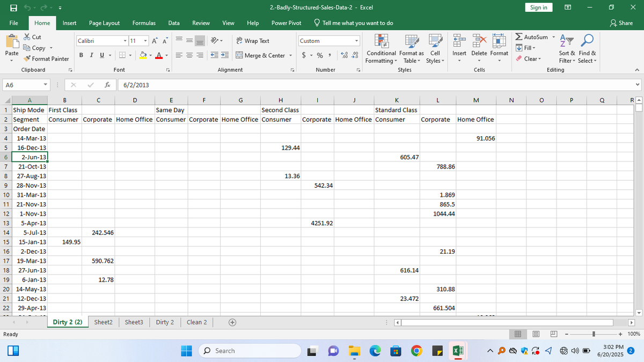Screen dimensions: 644x362
Task: Add a new sheet with plus button
Action: pyautogui.click(x=232, y=322)
